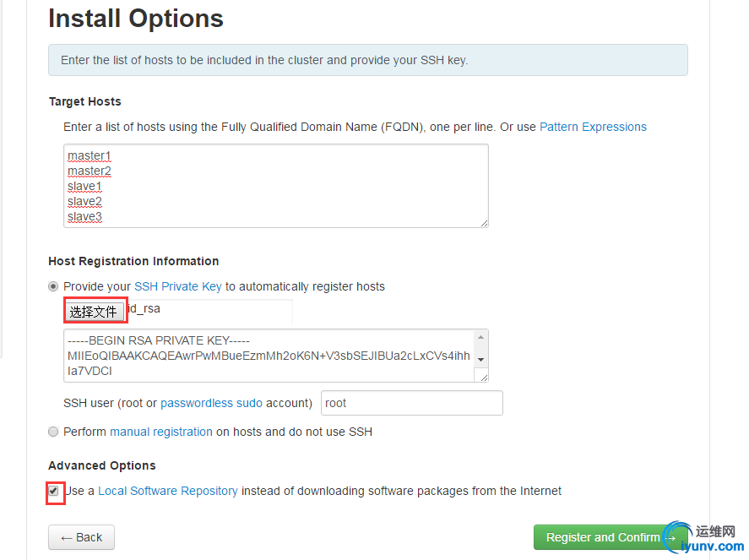Open the passwordless sudo link
749x560 pixels.
point(211,403)
